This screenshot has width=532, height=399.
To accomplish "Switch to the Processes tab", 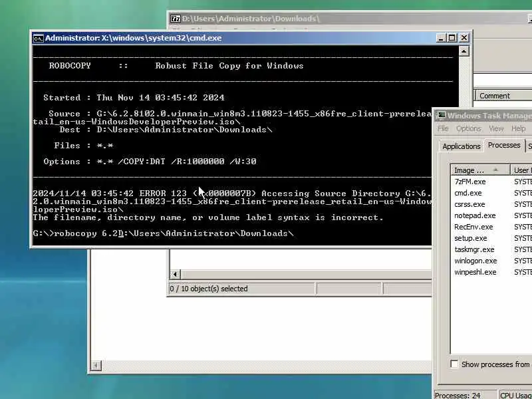I will coord(504,145).
